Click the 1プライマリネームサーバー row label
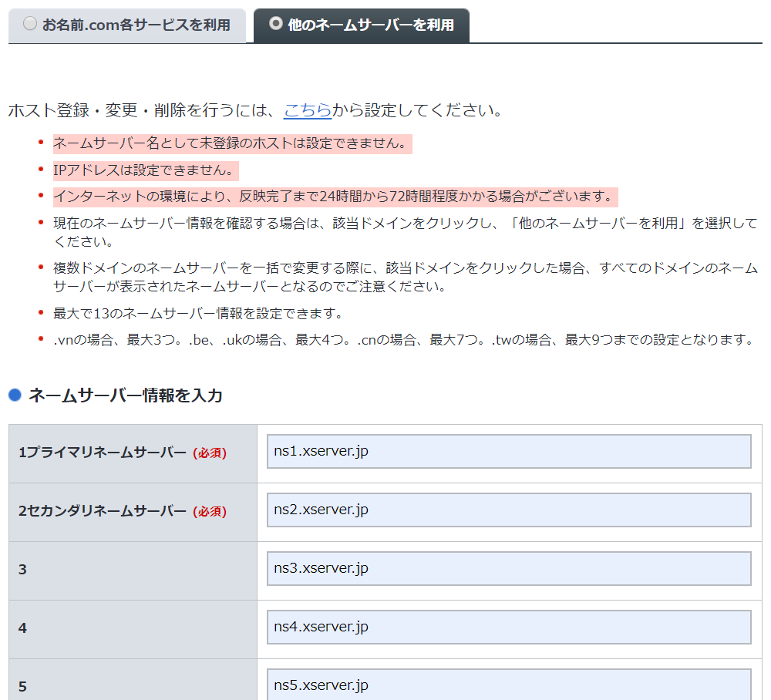This screenshot has width=771, height=700. point(102,453)
